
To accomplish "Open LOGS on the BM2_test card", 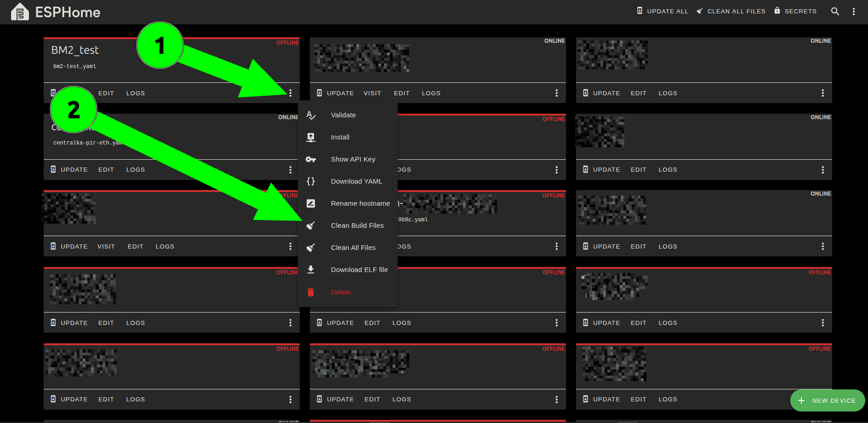I will coord(135,93).
